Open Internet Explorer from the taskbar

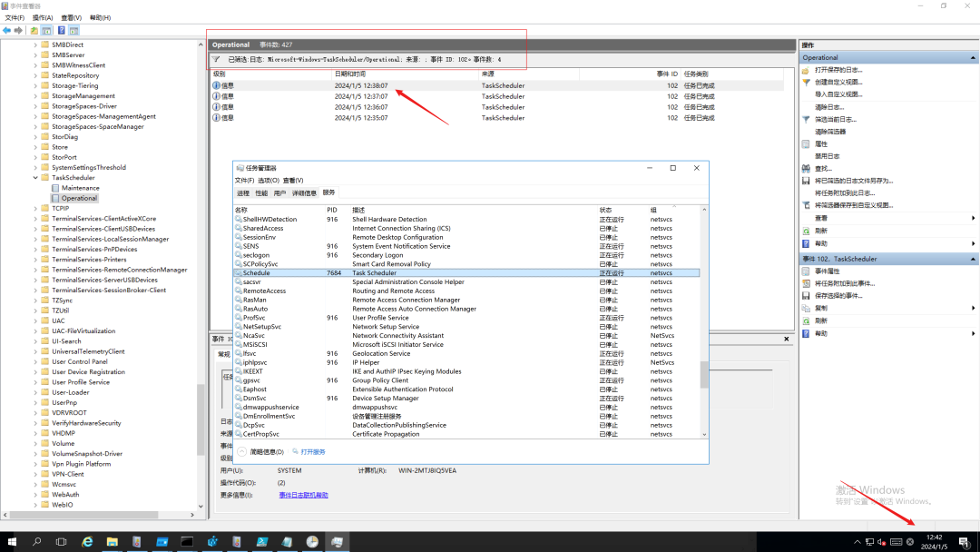87,541
